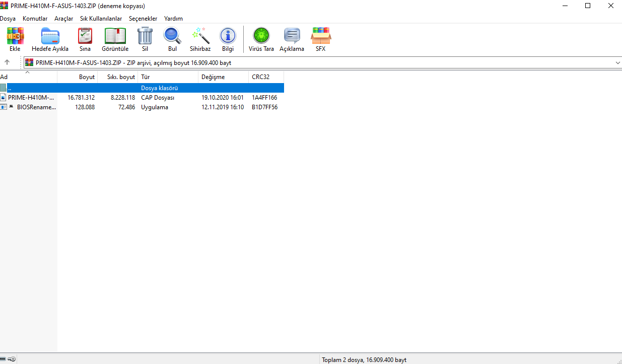
Task: Click the Virüs Tara scan icon
Action: (261, 36)
